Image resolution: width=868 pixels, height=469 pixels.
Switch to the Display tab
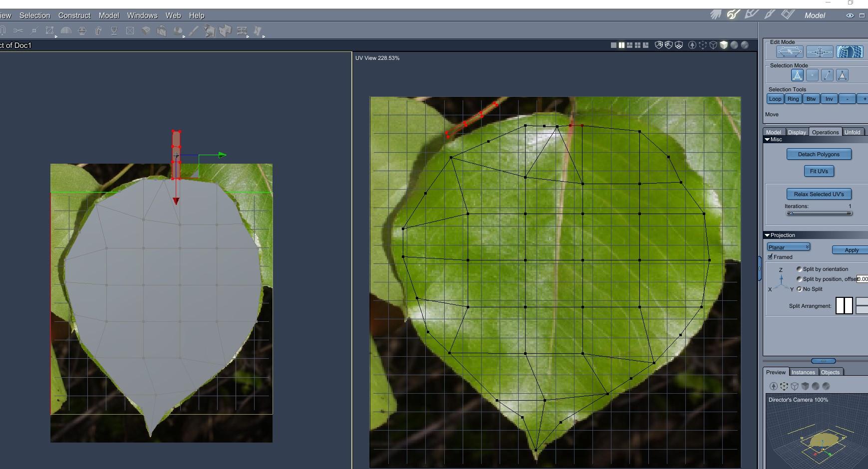click(797, 132)
